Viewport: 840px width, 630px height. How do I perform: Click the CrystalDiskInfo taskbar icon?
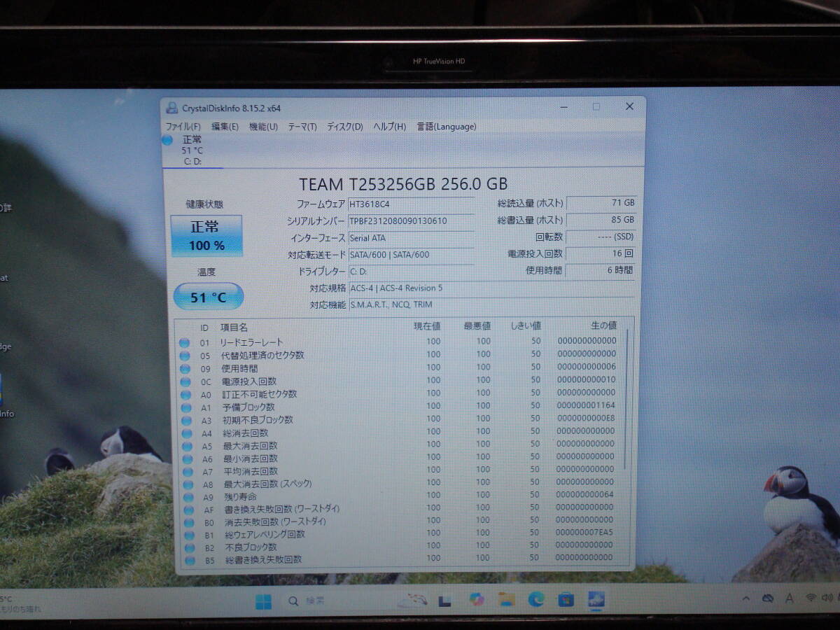[x=597, y=600]
